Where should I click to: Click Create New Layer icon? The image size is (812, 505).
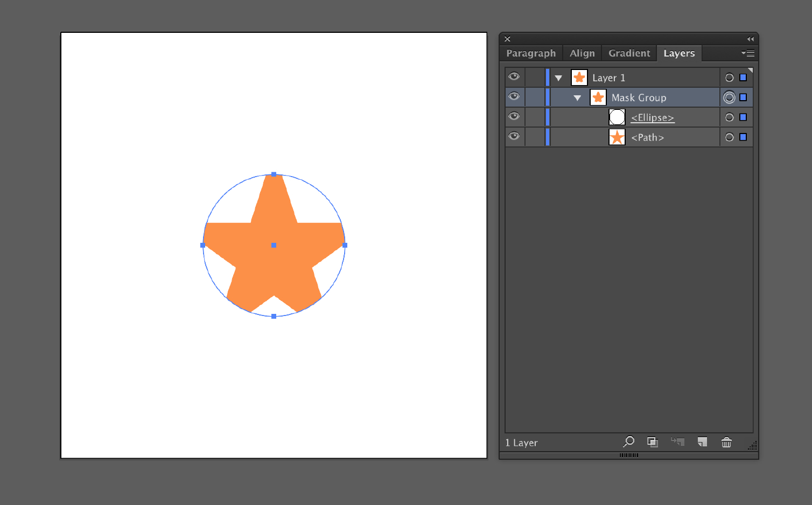click(x=702, y=442)
